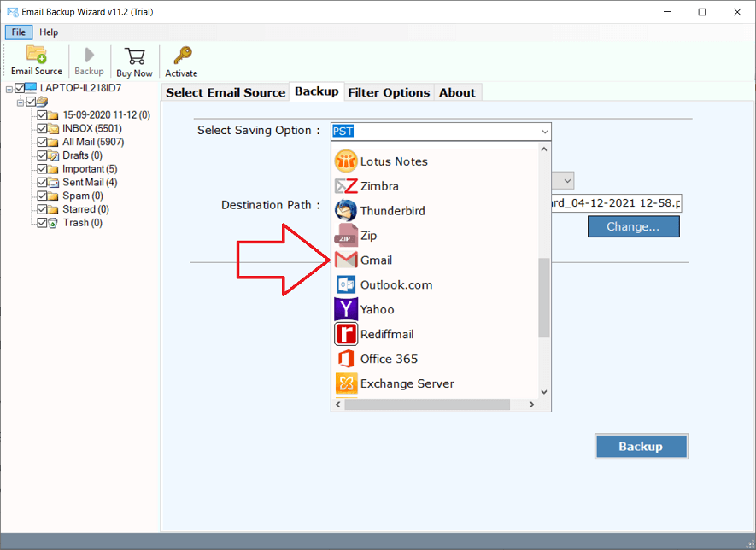Click the Sent Mail folder icon
Image resolution: width=756 pixels, height=550 pixels.
(x=53, y=183)
